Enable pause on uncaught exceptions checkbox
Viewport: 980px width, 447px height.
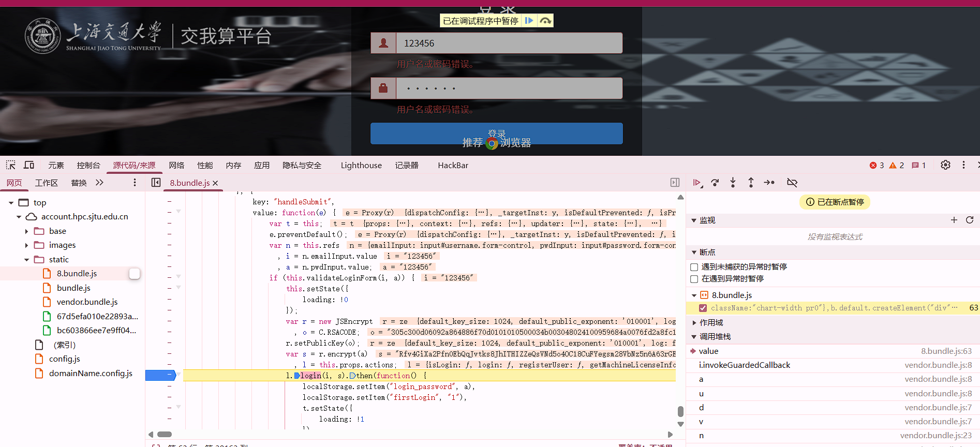694,267
